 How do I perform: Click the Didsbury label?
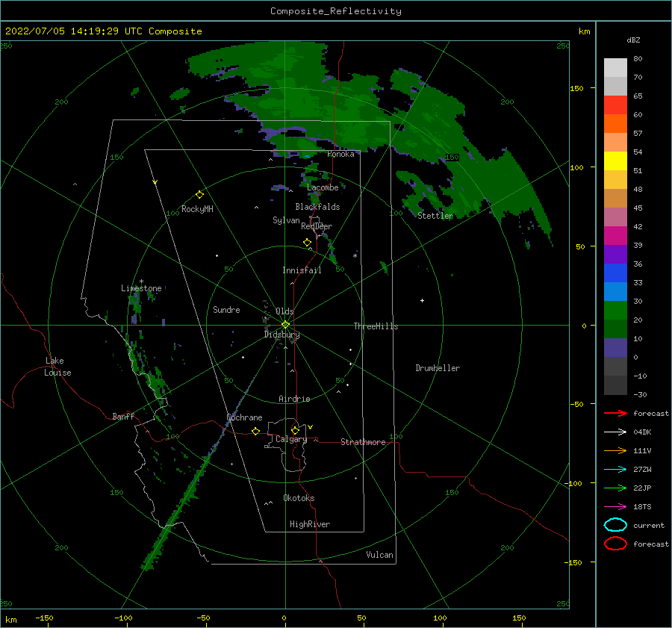282,335
